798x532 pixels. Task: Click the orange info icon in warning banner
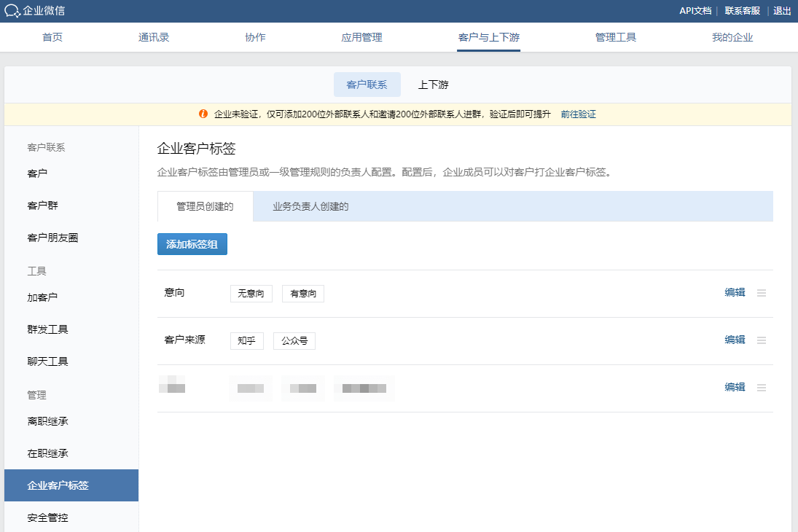tap(203, 114)
